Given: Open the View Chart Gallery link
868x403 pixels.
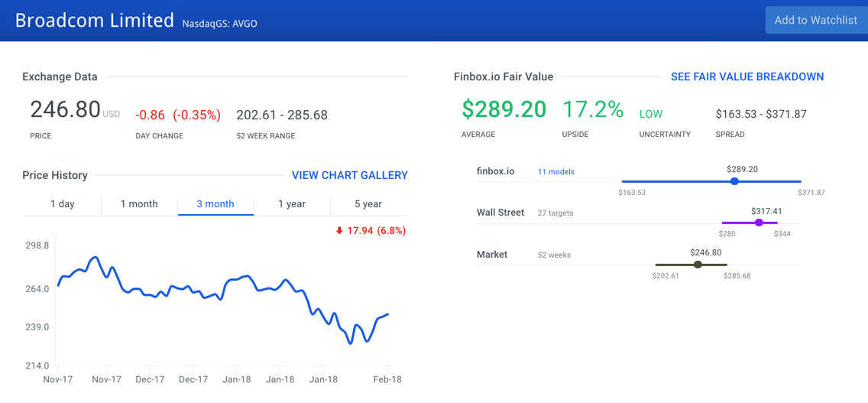Looking at the screenshot, I should (x=349, y=175).
